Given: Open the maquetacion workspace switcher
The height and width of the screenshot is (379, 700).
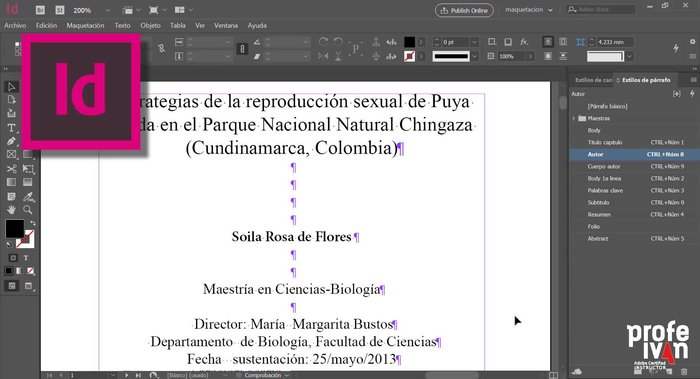Looking at the screenshot, I should coord(529,9).
